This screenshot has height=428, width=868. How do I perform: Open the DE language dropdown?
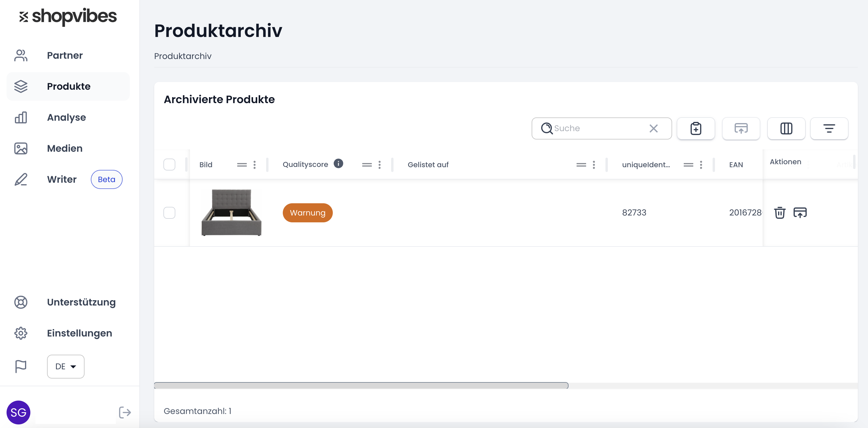66,366
